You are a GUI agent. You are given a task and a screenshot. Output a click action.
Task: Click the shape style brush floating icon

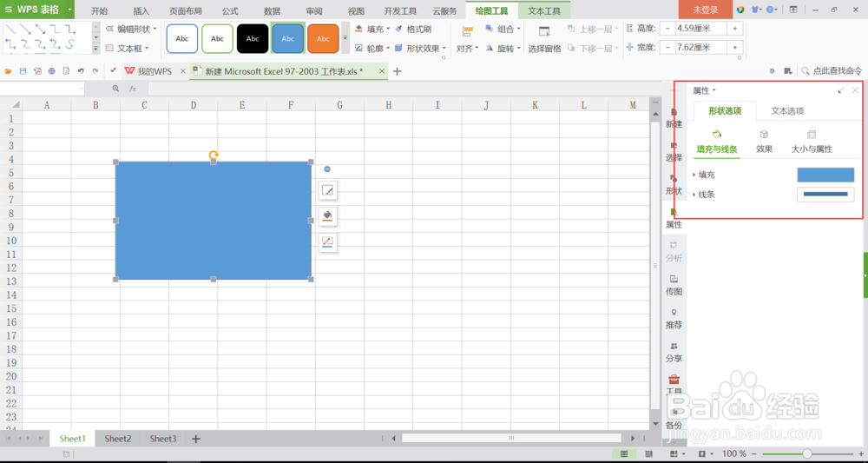[328, 191]
